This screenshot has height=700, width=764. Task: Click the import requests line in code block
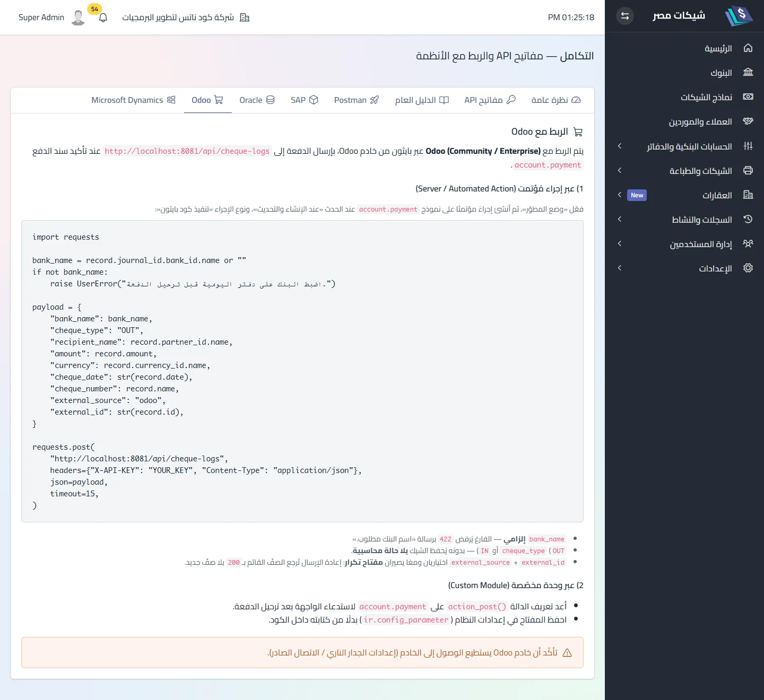point(66,237)
